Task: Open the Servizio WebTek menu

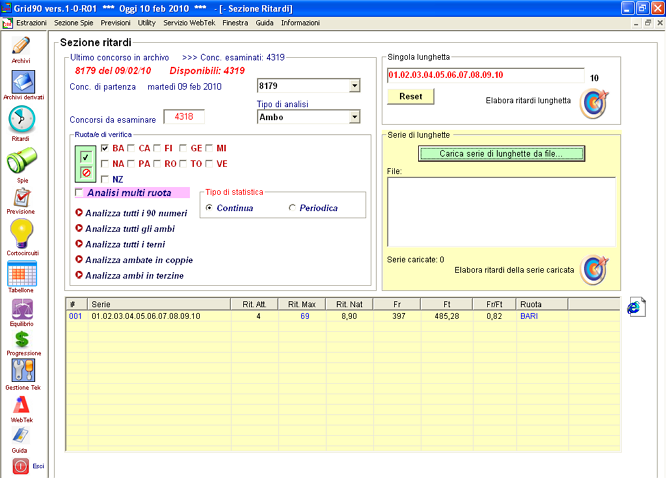Action: coord(189,23)
